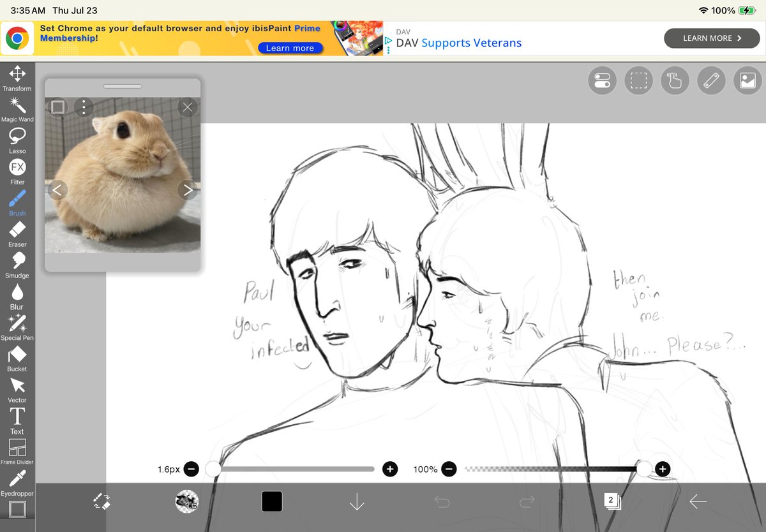The width and height of the screenshot is (766, 532).
Task: Open the ruler tool in top toolbar
Action: 711,80
